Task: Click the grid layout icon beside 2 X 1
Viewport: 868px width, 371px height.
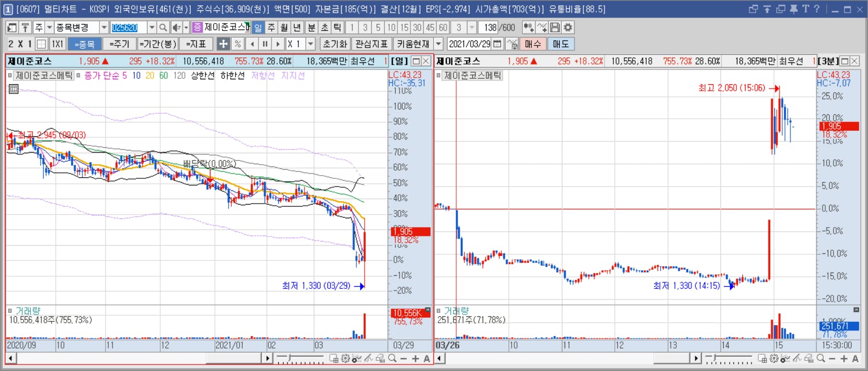Action: click(x=42, y=44)
